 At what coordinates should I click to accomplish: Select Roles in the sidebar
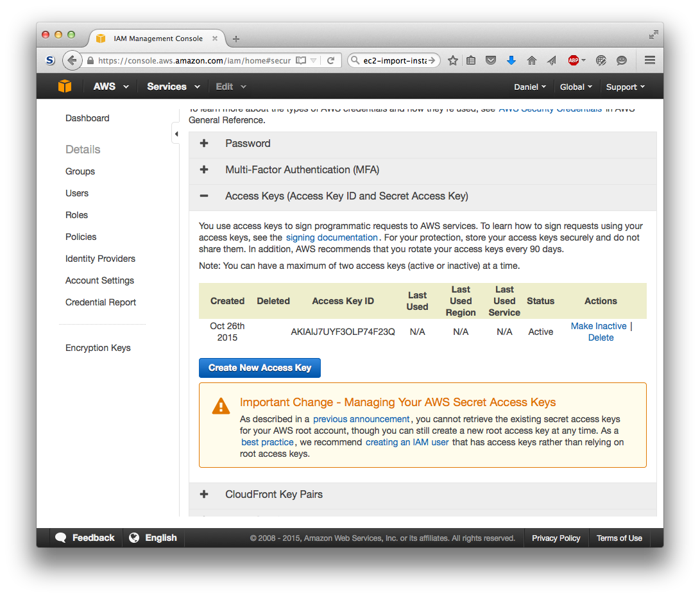click(76, 215)
